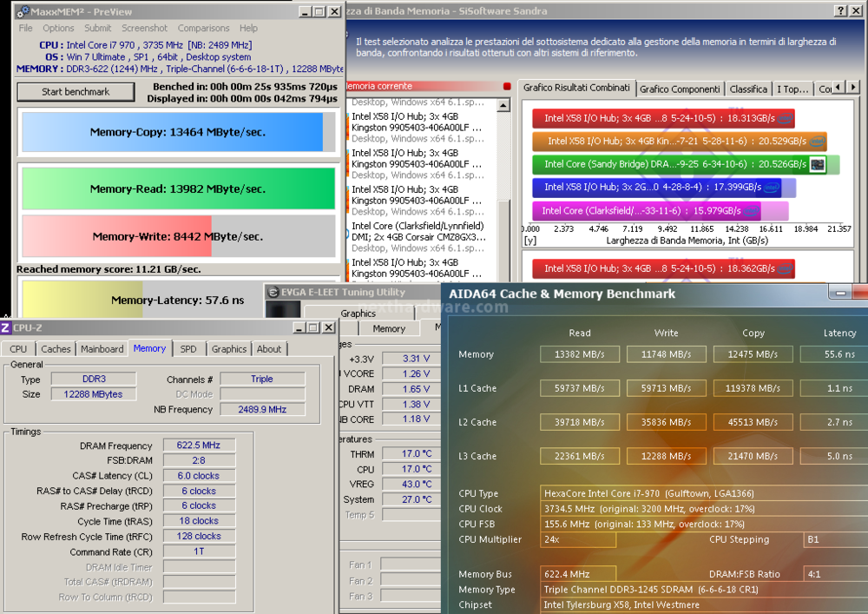This screenshot has height=614, width=868.
Task: Click AIDA64 Memory Bus '622.4 MHz' field
Action: [578, 575]
